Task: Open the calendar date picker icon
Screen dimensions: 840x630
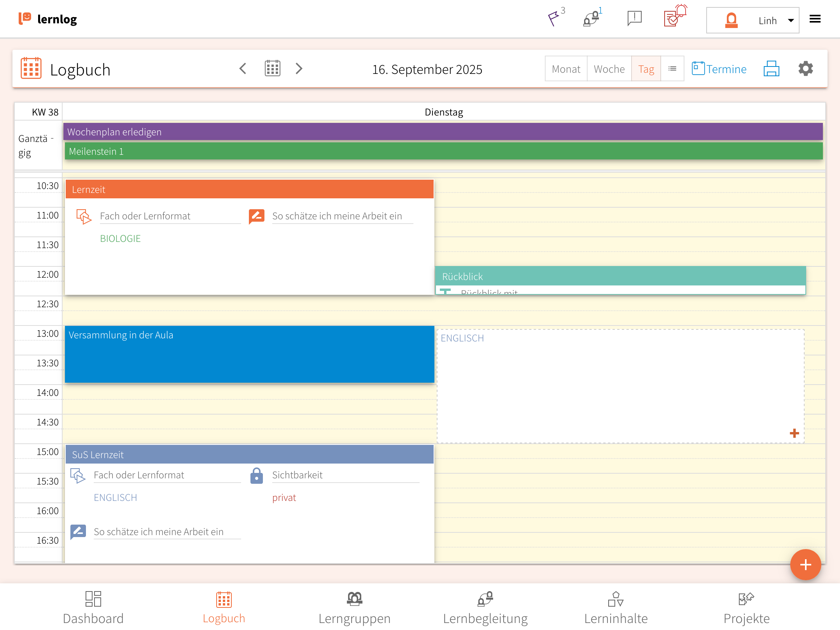Action: [x=272, y=69]
